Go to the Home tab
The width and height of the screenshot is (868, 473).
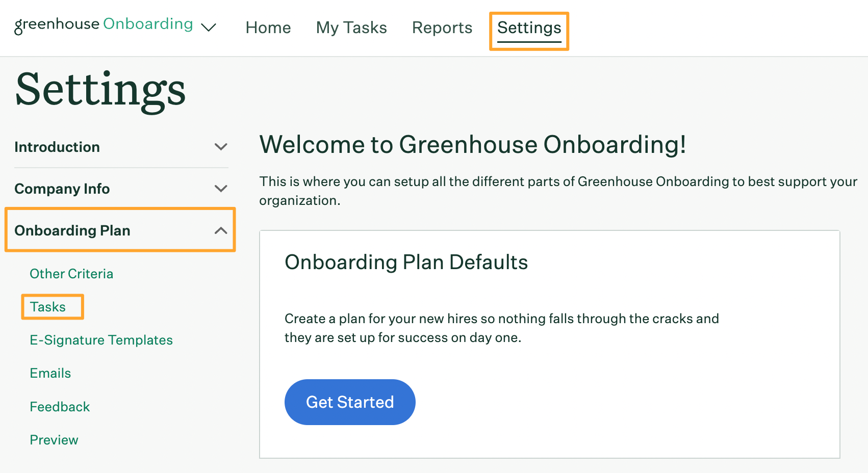[268, 28]
